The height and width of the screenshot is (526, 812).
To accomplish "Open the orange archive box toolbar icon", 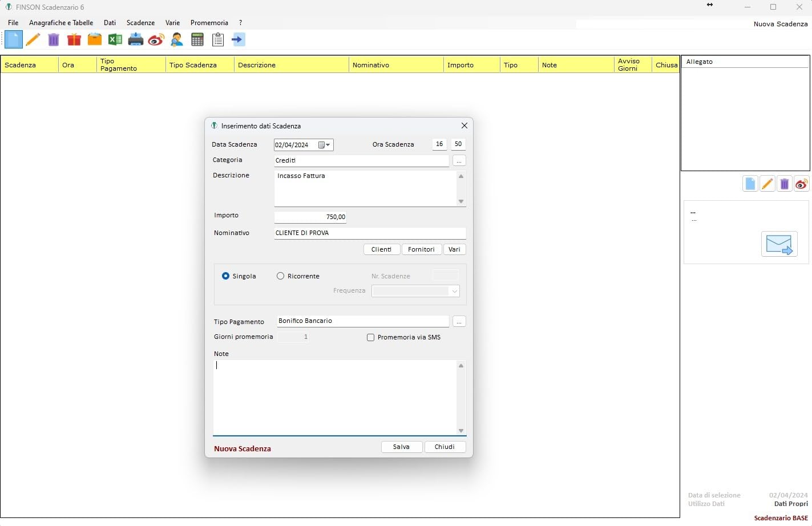I will [95, 39].
